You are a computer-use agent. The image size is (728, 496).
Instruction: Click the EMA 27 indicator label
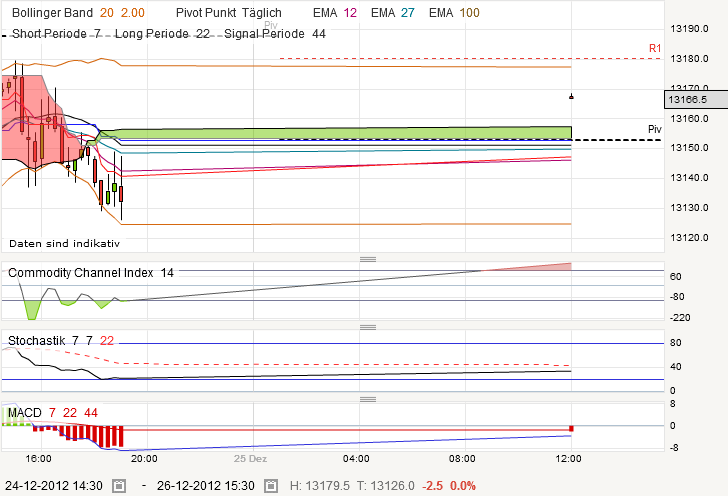pyautogui.click(x=393, y=13)
